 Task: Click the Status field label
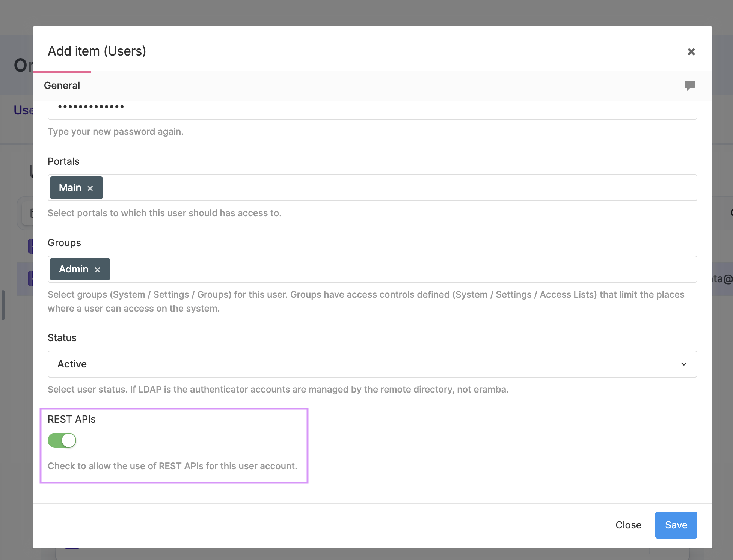(x=62, y=338)
